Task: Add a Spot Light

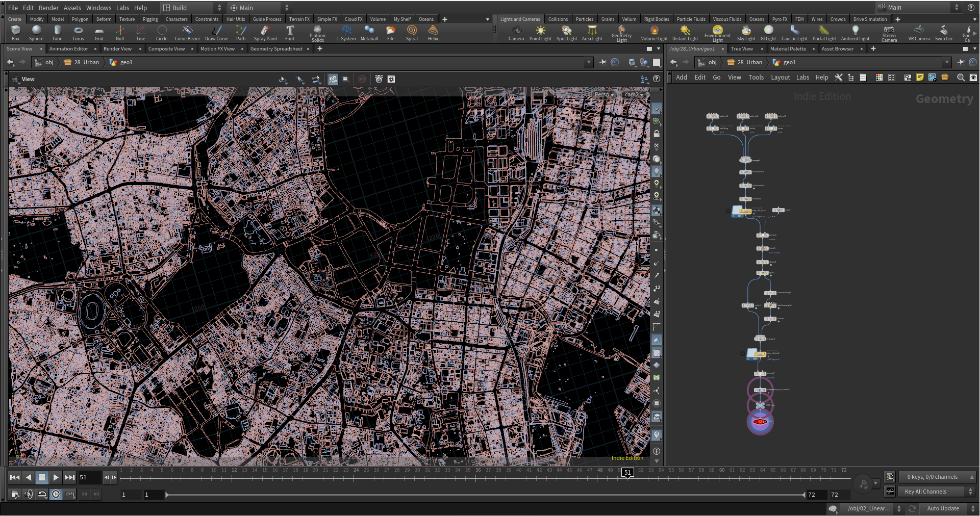Action: pos(567,33)
